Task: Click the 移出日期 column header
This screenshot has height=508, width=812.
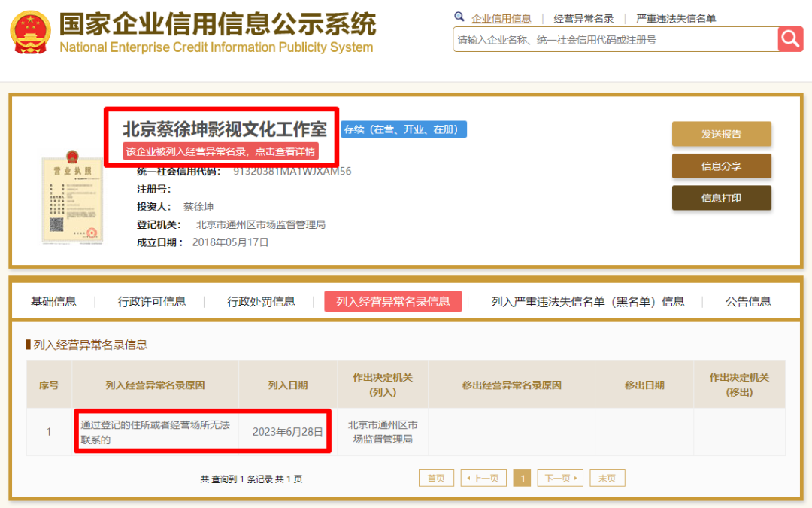Action: pyautogui.click(x=644, y=385)
